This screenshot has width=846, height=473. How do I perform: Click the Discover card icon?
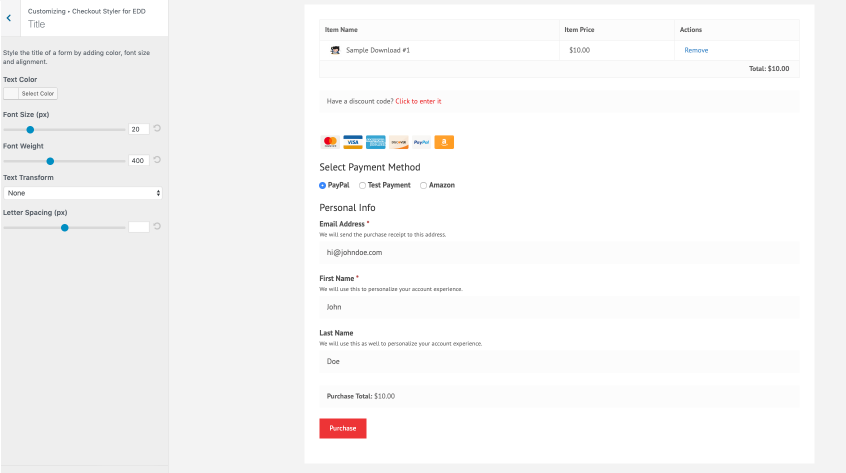tap(399, 142)
